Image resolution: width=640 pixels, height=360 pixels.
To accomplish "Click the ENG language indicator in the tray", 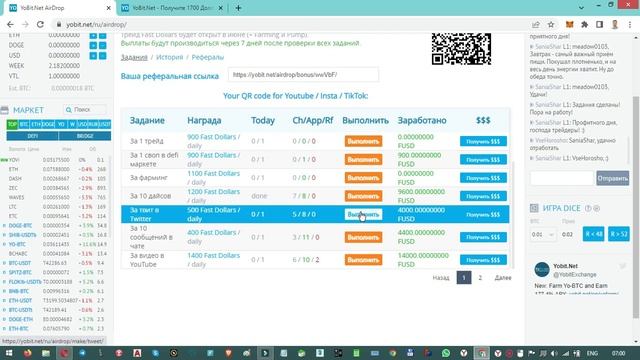I will pyautogui.click(x=592, y=353).
